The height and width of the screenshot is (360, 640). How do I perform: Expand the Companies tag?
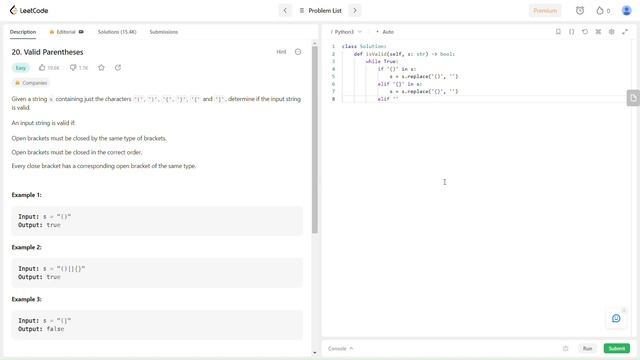coord(31,83)
